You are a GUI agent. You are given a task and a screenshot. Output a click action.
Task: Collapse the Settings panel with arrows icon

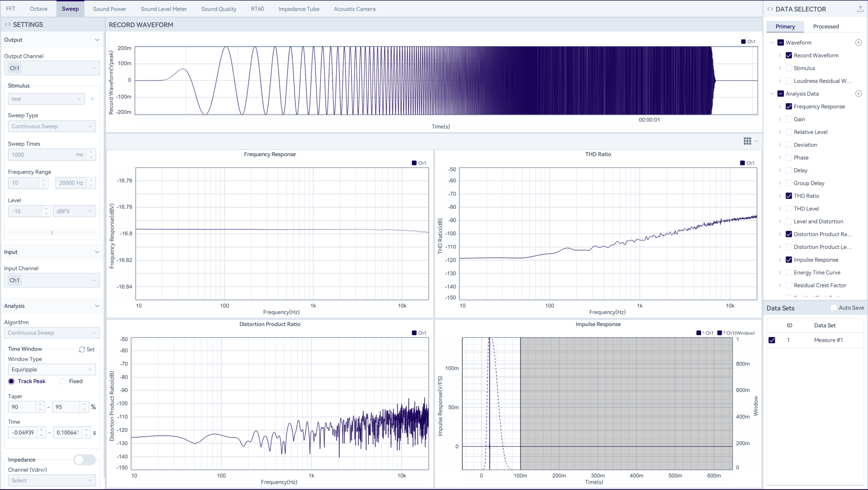7,24
